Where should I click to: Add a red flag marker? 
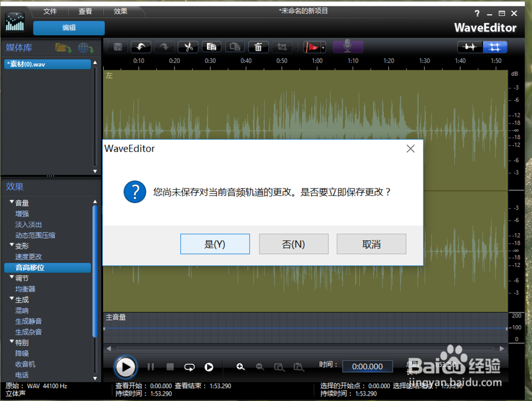tap(312, 47)
